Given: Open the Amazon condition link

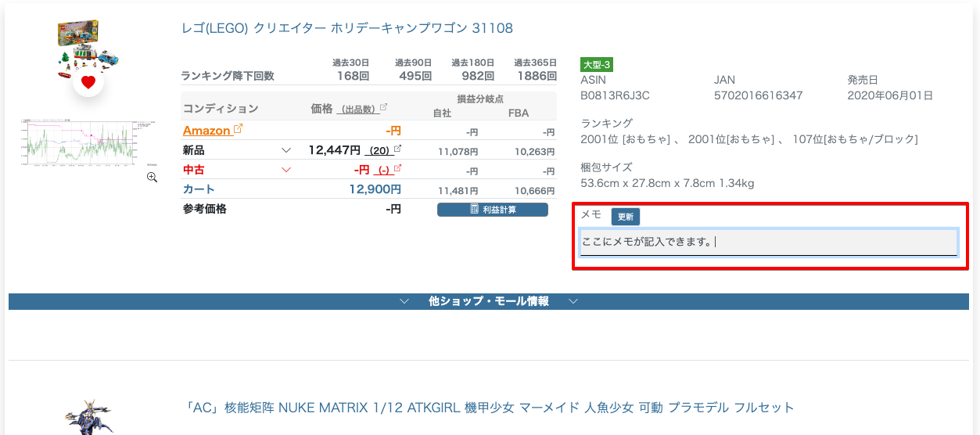Looking at the screenshot, I should pos(206,130).
